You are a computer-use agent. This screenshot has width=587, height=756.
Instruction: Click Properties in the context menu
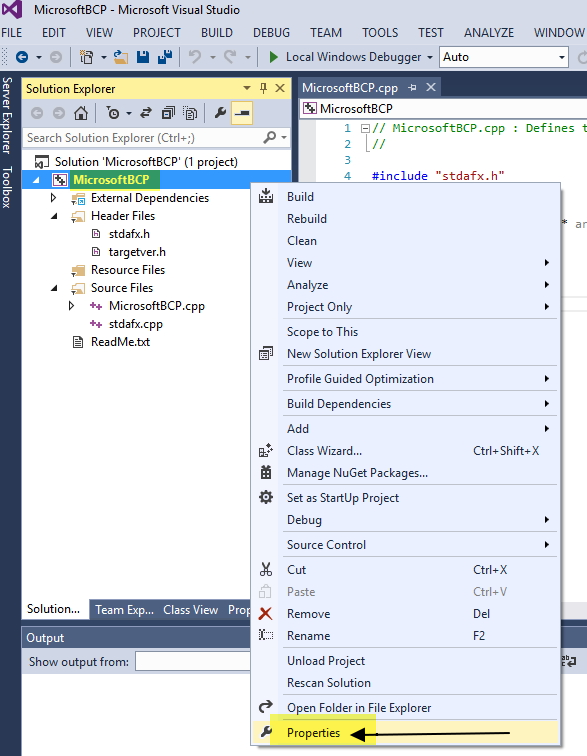(406, 733)
